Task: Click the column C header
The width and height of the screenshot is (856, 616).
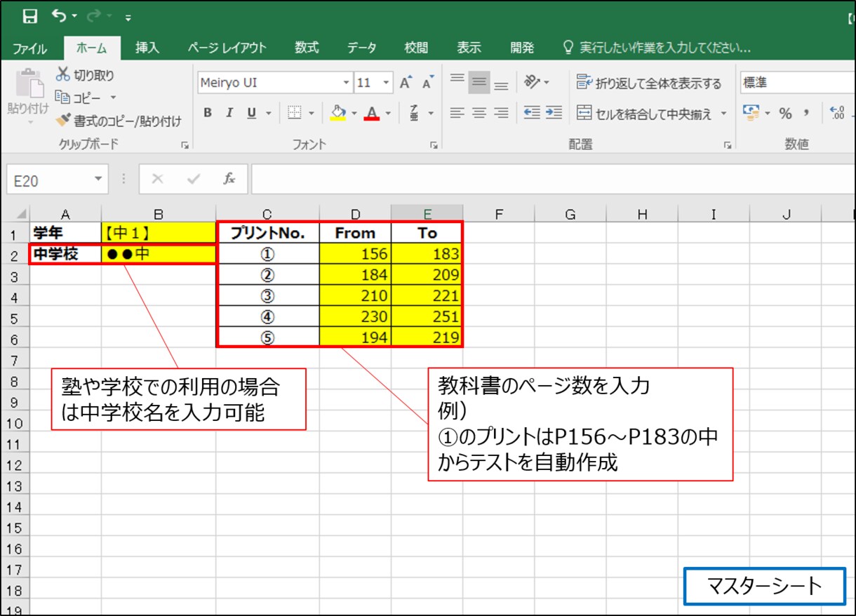Action: tap(267, 215)
